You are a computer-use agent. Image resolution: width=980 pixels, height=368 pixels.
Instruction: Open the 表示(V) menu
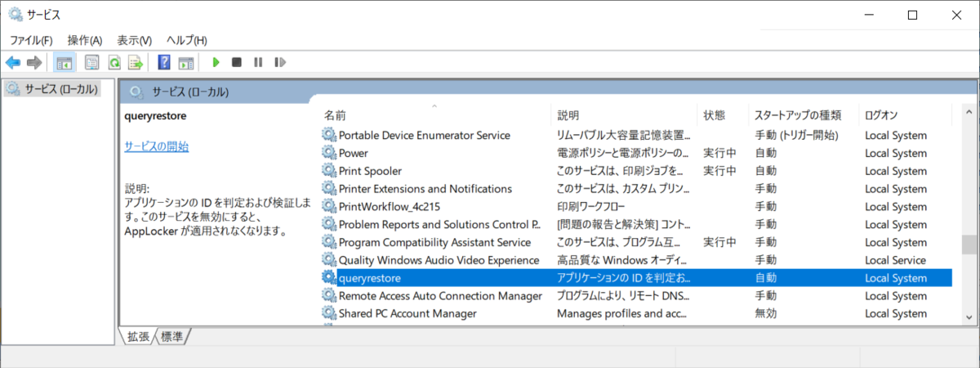(x=135, y=40)
